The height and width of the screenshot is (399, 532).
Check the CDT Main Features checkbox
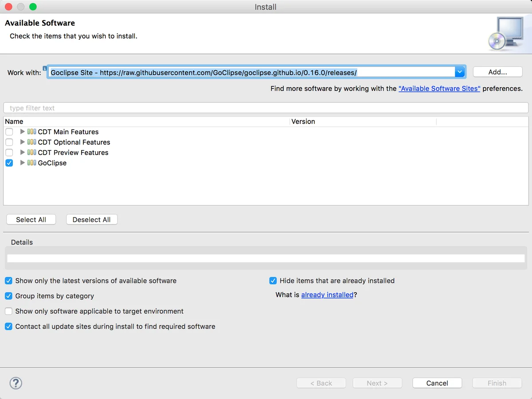(9, 132)
